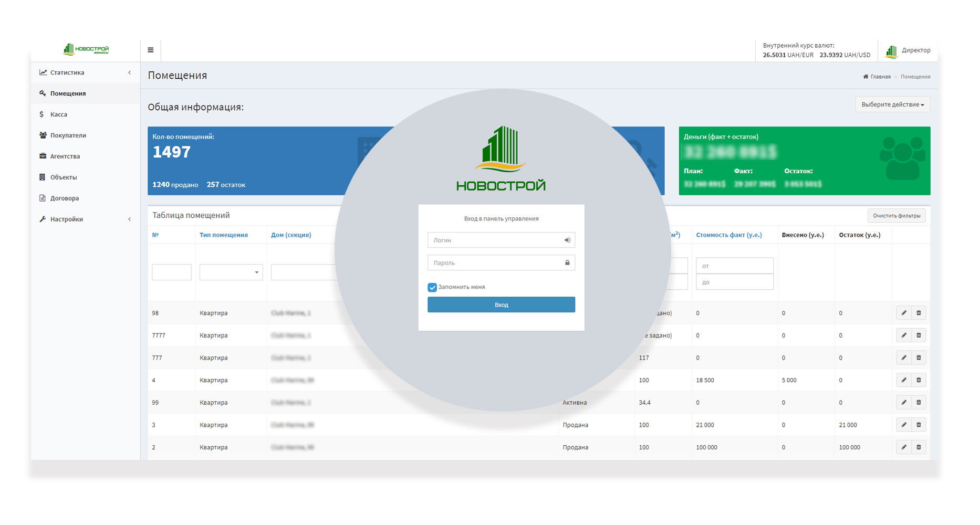This screenshot has height=525, width=980.
Task: Open Выберите действие dropdown
Action: (892, 104)
